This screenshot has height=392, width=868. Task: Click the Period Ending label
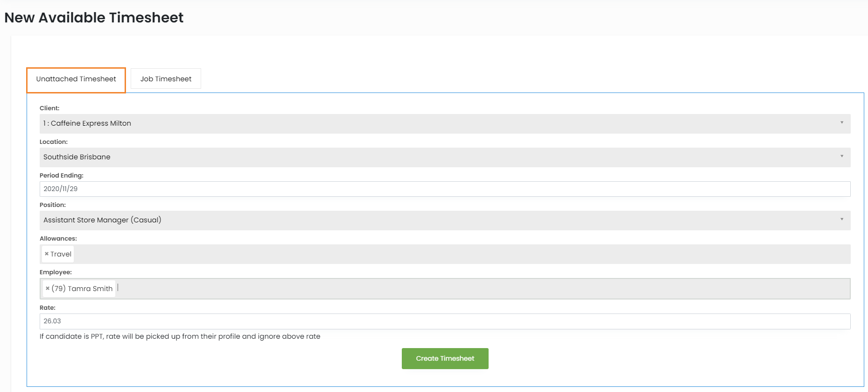(x=62, y=176)
